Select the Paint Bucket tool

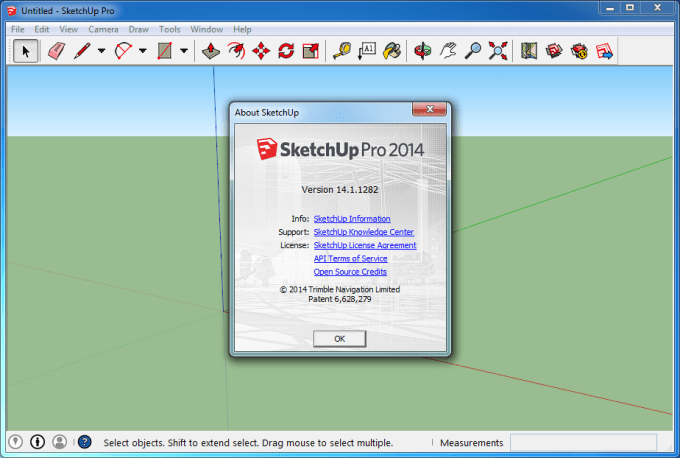point(392,51)
